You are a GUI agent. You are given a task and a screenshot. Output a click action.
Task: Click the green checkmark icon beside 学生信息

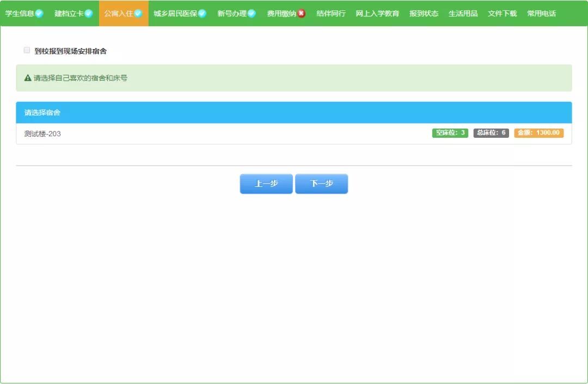click(x=38, y=13)
